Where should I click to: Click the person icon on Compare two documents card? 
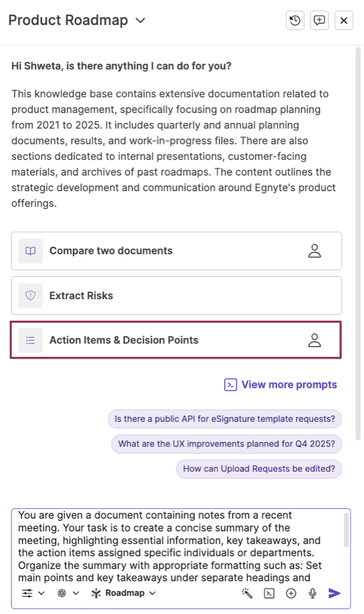pyautogui.click(x=315, y=251)
